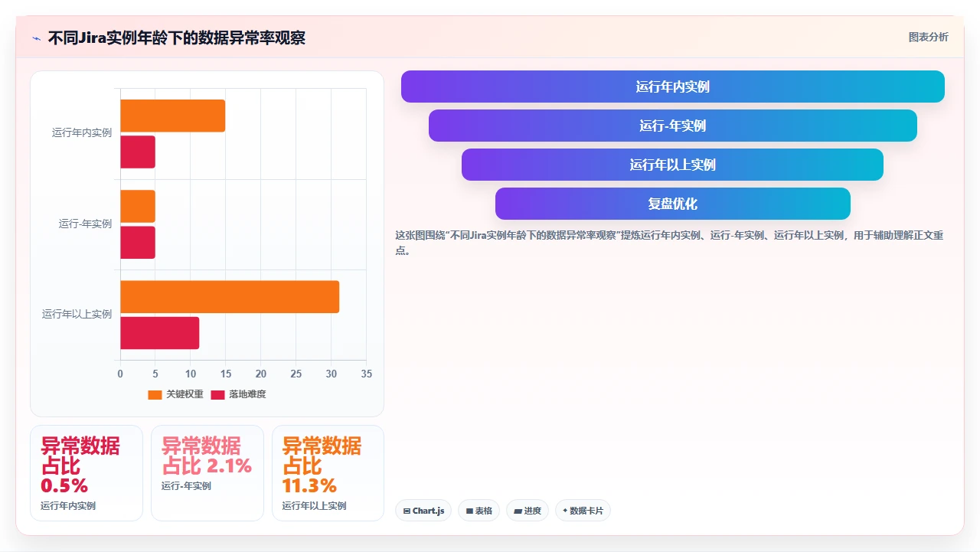Open the 0.5% 异常数据占比 card
Image resolution: width=980 pixels, height=552 pixels.
click(x=87, y=473)
